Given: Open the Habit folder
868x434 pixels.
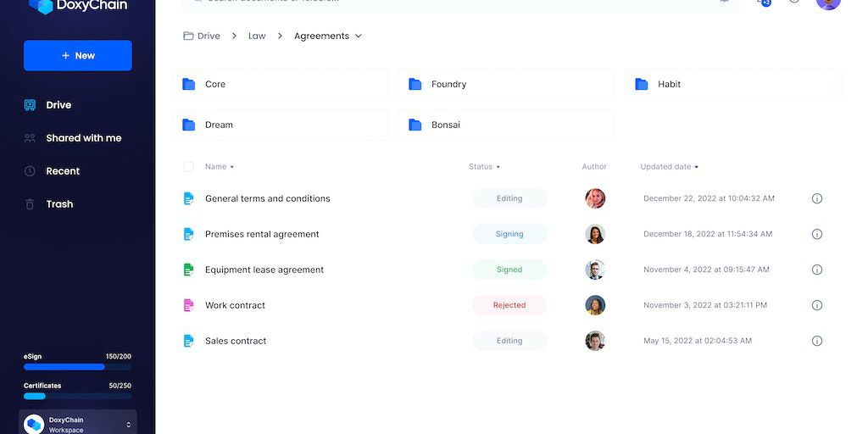Looking at the screenshot, I should tap(733, 84).
